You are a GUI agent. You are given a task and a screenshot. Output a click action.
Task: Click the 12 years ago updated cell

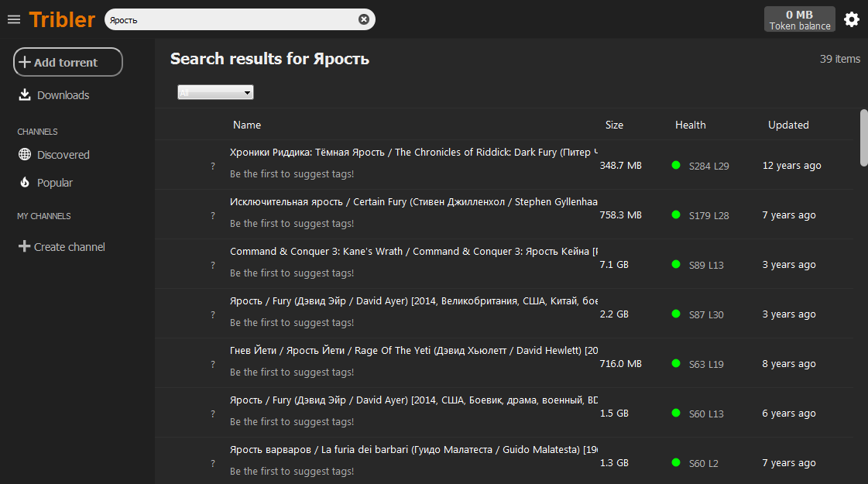click(x=791, y=166)
